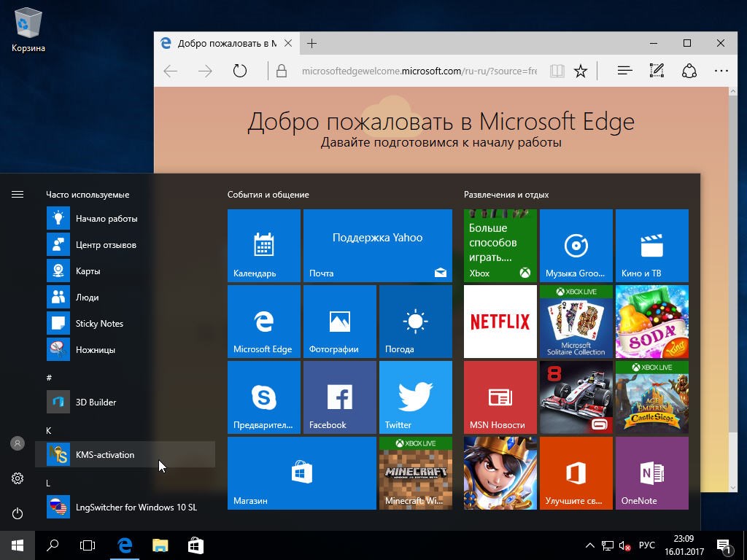This screenshot has height=560, width=747.
Task: Open the MSN Новости tile
Action: pos(500,397)
